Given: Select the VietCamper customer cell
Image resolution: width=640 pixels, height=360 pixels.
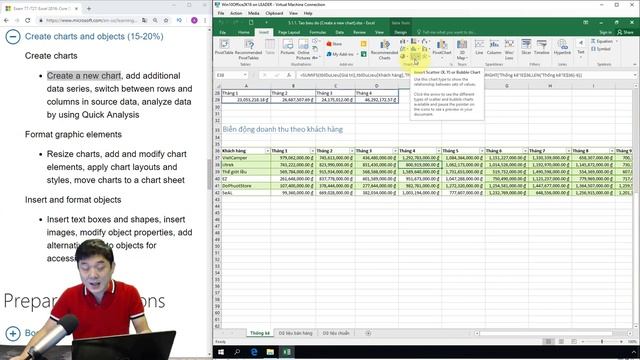Looking at the screenshot, I should coord(246,158).
